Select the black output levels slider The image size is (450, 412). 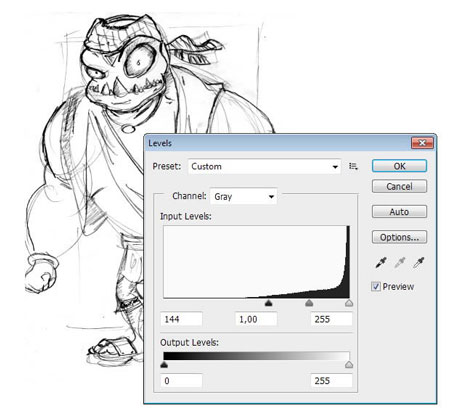click(164, 364)
